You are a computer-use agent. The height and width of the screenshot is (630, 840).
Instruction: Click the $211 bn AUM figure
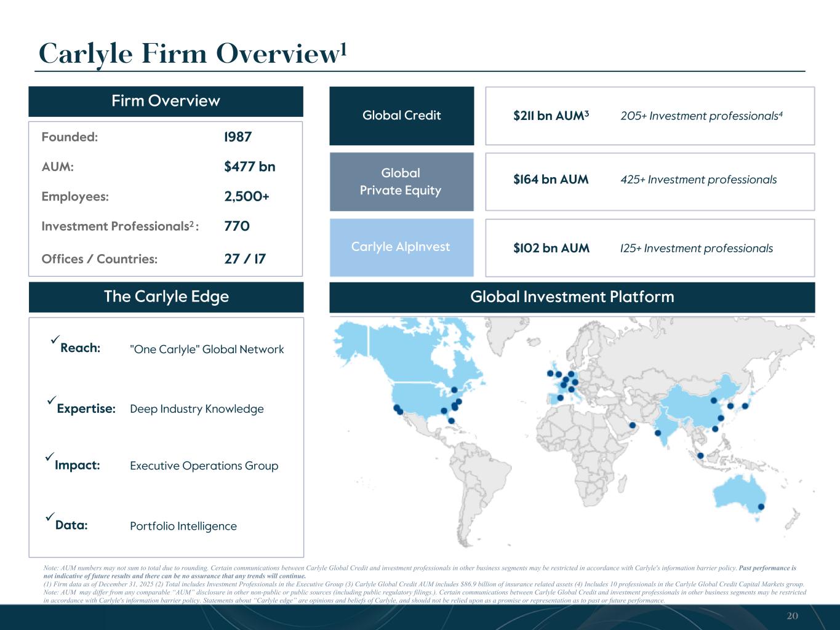(x=551, y=116)
